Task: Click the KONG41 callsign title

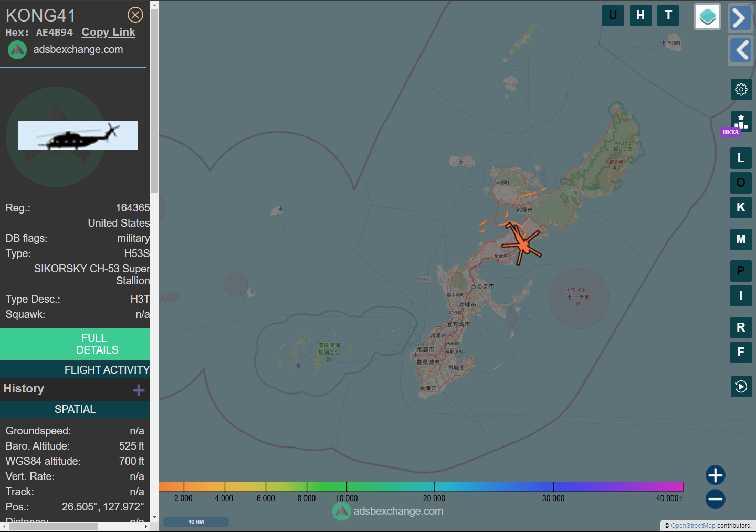Action: 40,15
